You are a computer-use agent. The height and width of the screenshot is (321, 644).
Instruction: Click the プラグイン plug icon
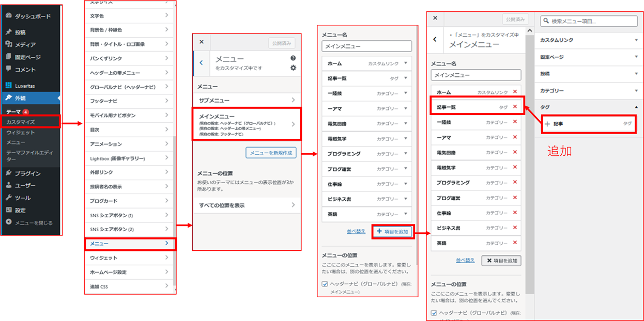[x=8, y=173]
